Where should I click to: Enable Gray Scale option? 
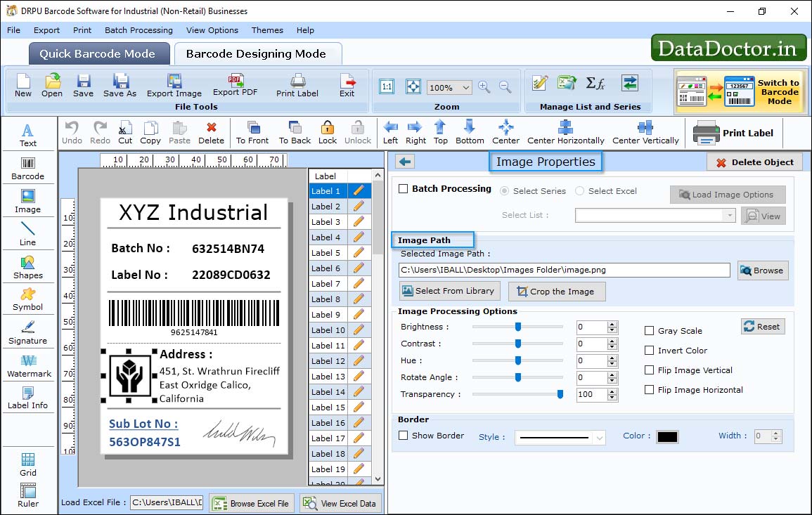point(649,331)
